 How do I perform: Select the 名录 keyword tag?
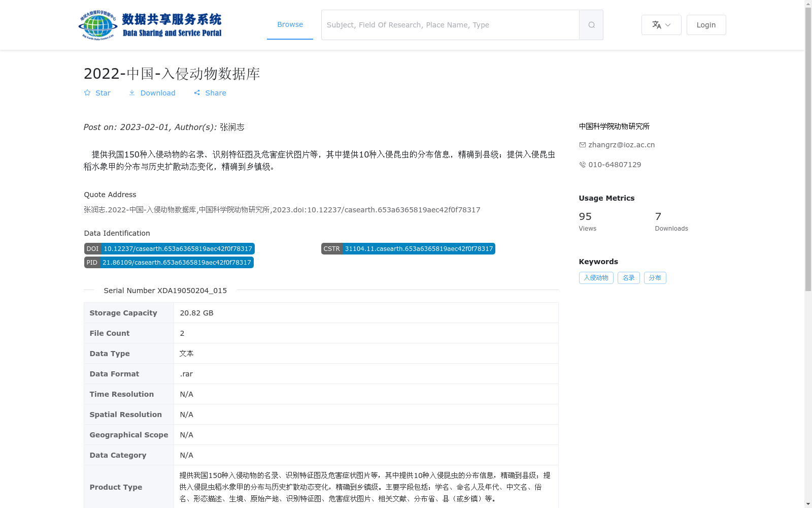tap(628, 277)
